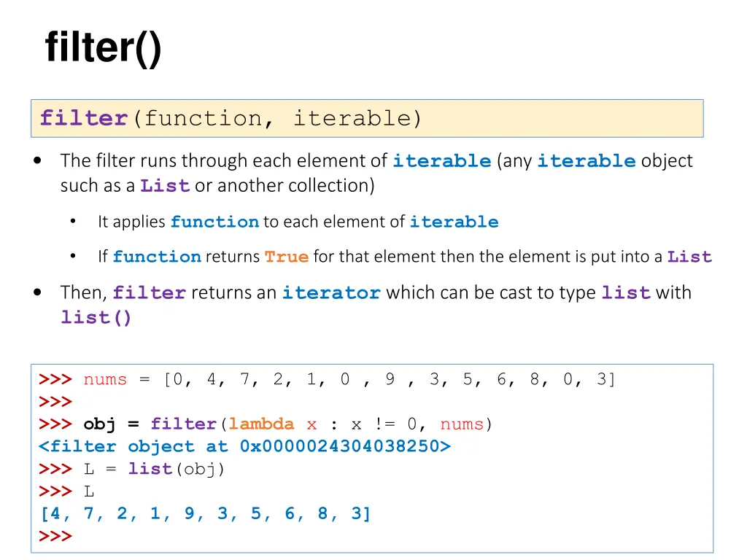Click the purple List word after 'such as a'
The height and width of the screenshot is (560, 747).
point(165,186)
